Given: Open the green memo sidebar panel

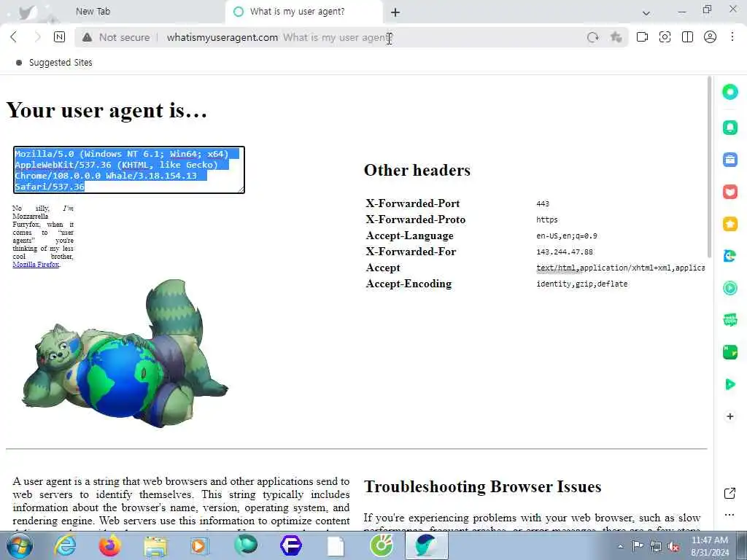Looking at the screenshot, I should 729,352.
